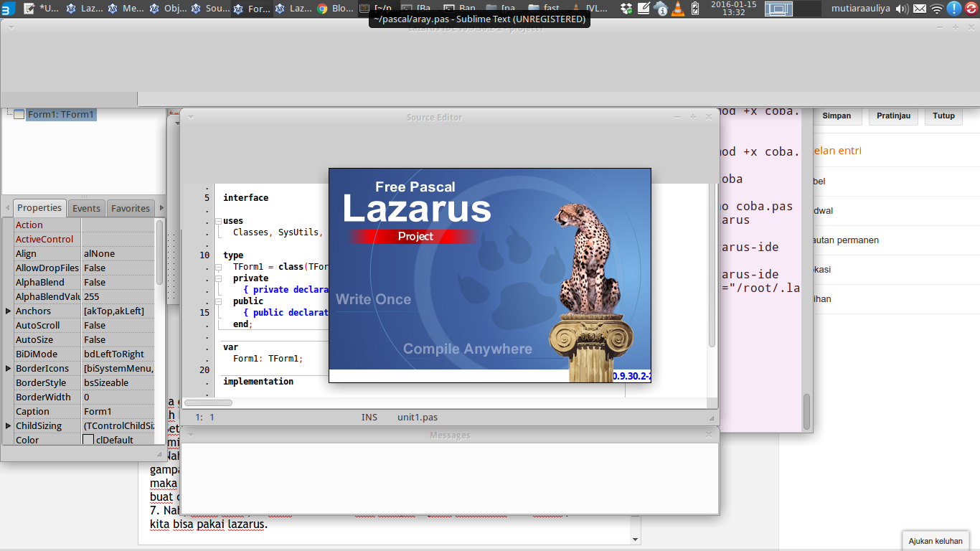Click the blue exclamation notification icon
Image resolution: width=980 pixels, height=551 pixels.
pos(954,9)
